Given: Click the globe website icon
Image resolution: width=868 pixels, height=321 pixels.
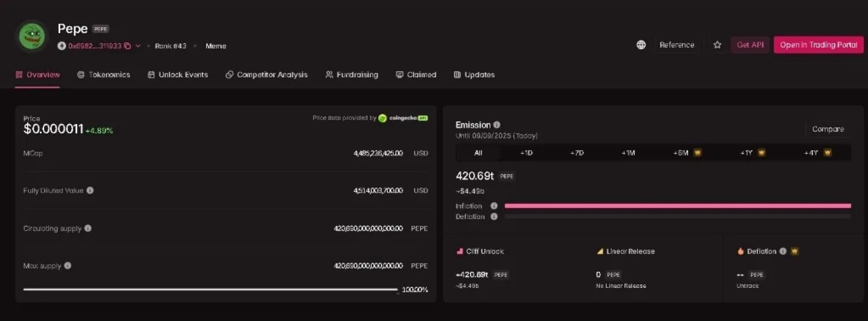Looking at the screenshot, I should 641,45.
